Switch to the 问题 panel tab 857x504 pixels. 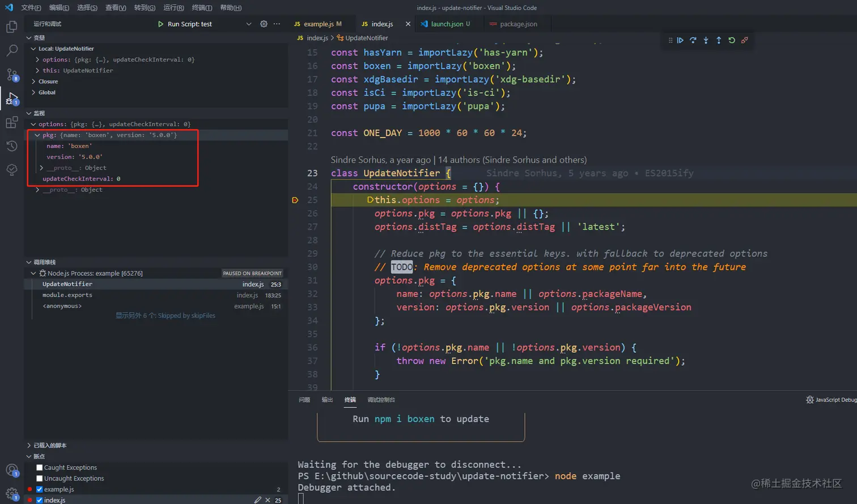[x=304, y=400]
